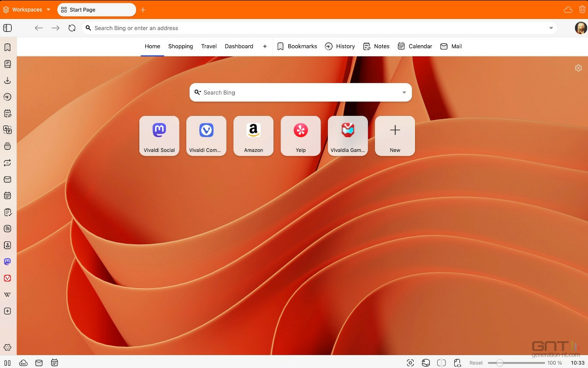This screenshot has width=588, height=368.
Task: Open Bookmarks from the start page menu
Action: 297,46
